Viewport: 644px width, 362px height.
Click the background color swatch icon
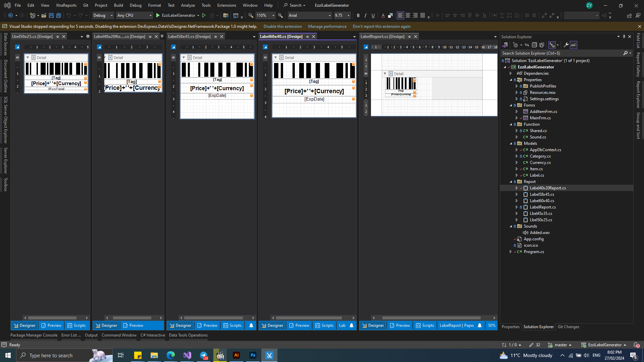click(390, 15)
